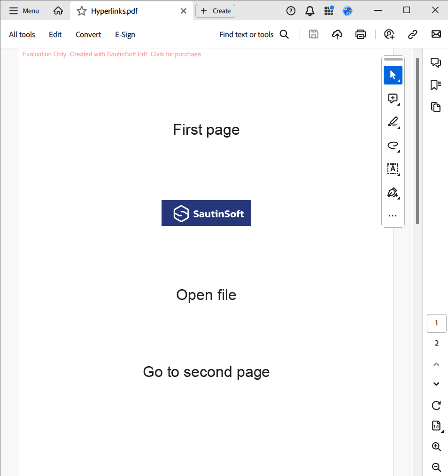Go to the Home view icon

coord(58,11)
